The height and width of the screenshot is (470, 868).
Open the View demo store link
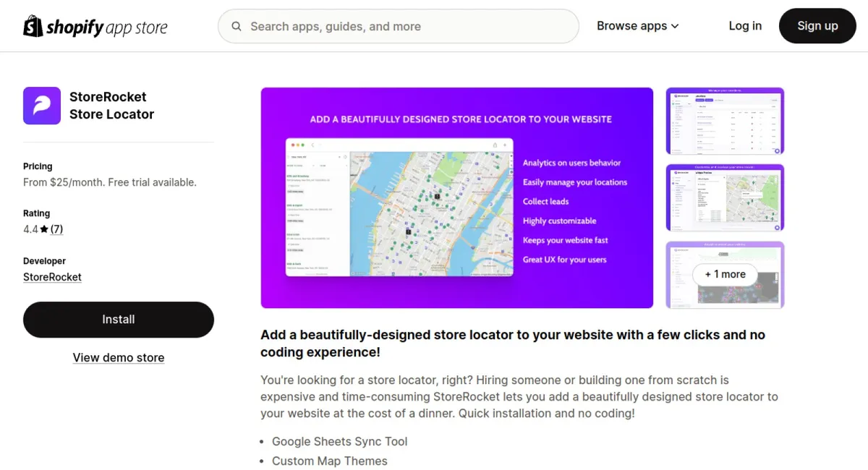point(119,358)
